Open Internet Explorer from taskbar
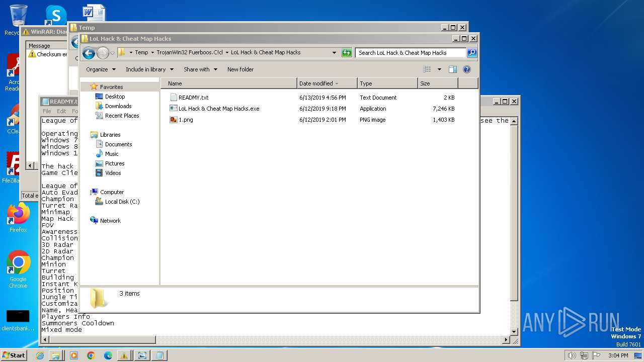The height and width of the screenshot is (362, 644). pyautogui.click(x=40, y=355)
